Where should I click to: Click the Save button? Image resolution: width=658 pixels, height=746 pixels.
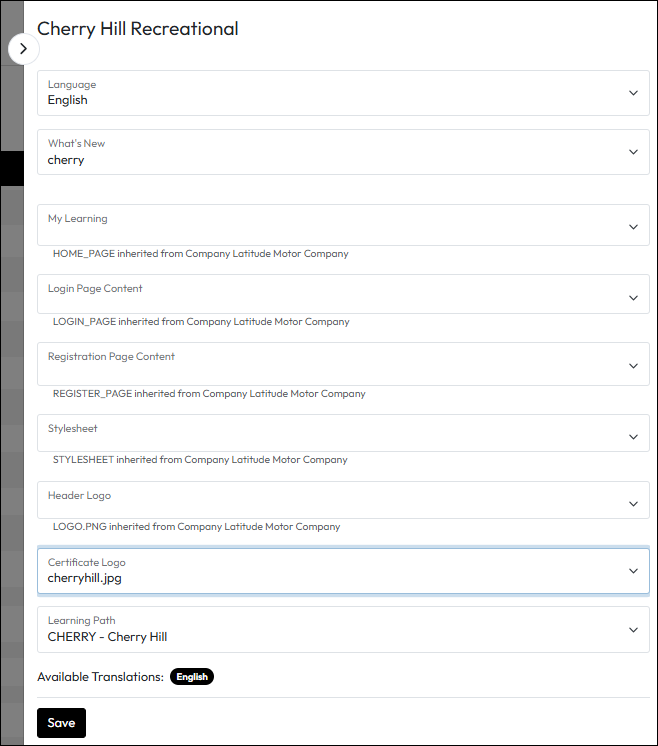pos(61,723)
